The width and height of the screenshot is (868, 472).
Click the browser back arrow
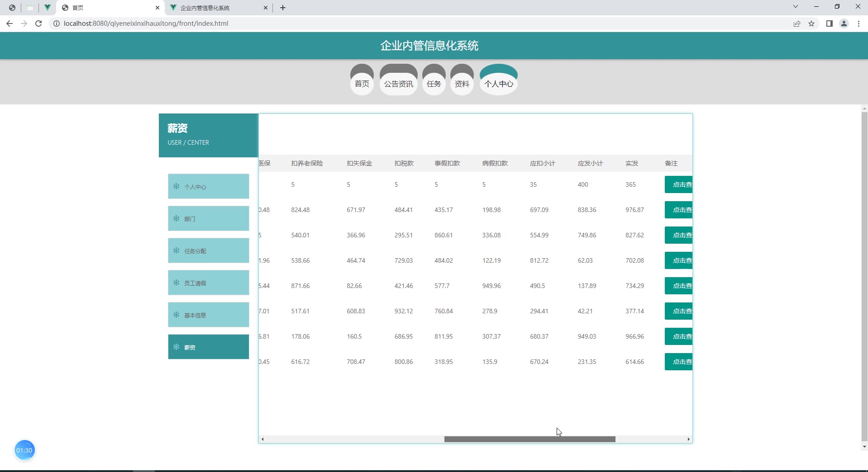[x=10, y=24]
